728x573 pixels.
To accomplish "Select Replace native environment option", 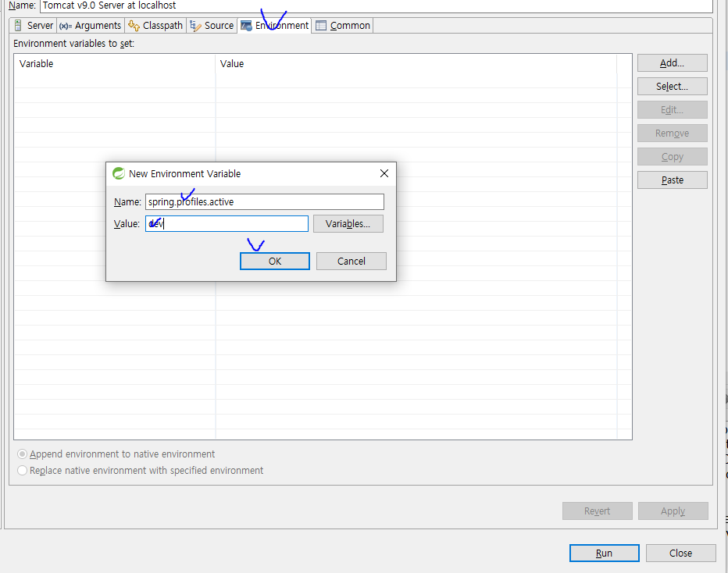I will point(141,471).
